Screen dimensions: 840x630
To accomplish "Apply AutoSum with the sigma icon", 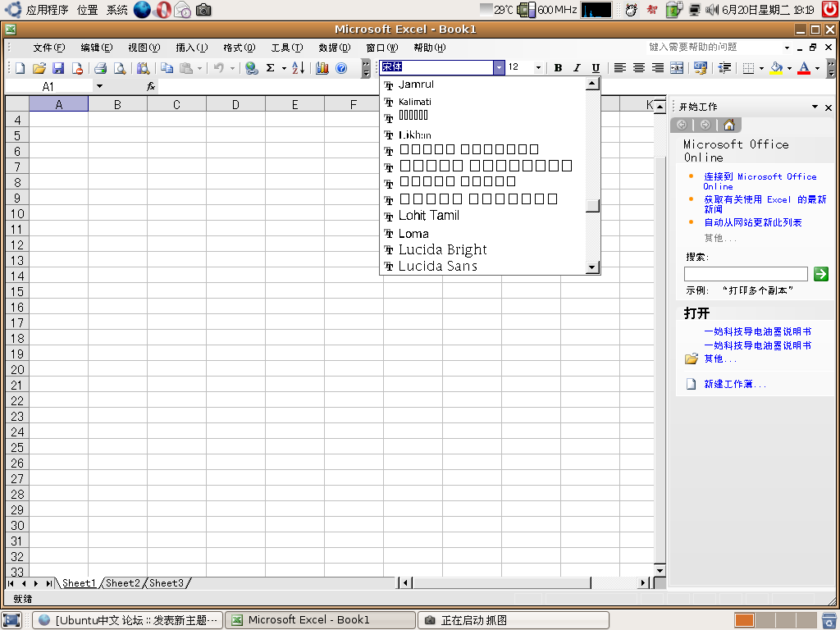I will tap(271, 68).
